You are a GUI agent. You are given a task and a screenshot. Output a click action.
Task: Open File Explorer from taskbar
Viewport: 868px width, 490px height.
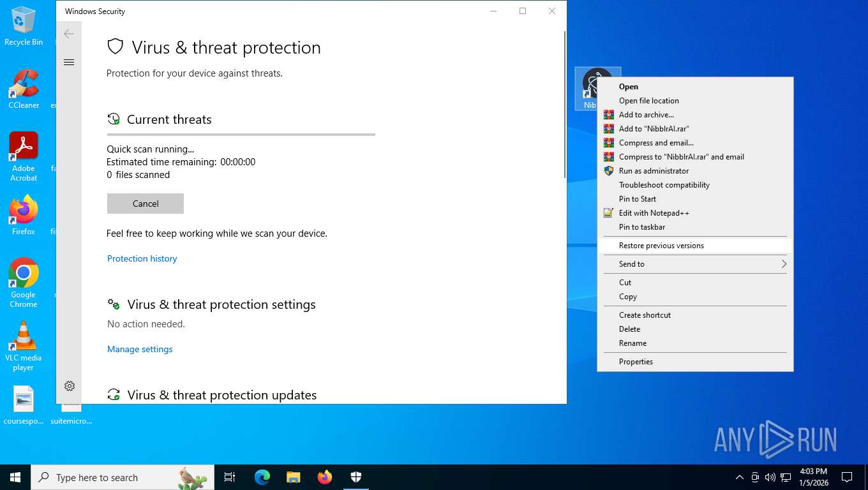pos(293,477)
